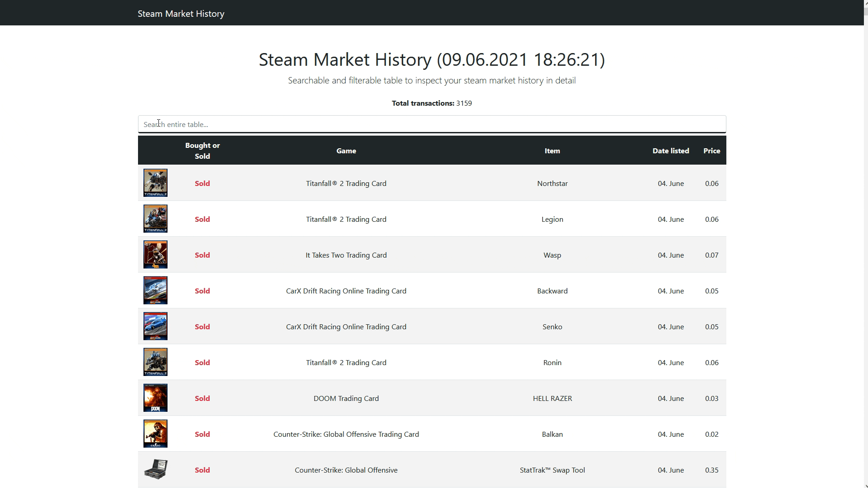Select the Wasp item cell
868x488 pixels.
[x=552, y=255]
